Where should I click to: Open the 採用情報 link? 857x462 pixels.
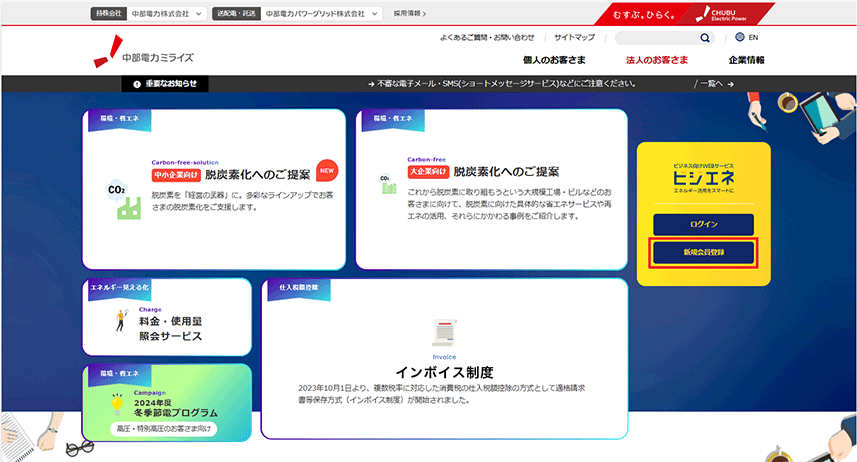409,14
